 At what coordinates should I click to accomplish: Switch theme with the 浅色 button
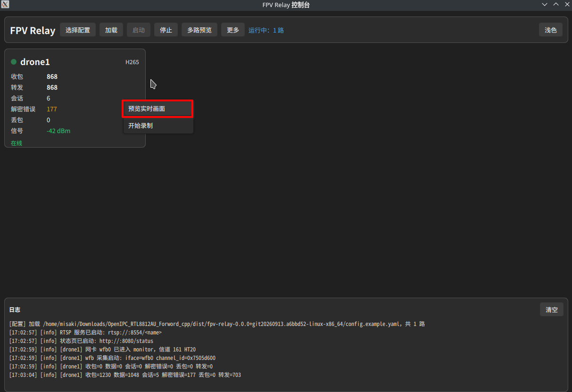tap(551, 30)
